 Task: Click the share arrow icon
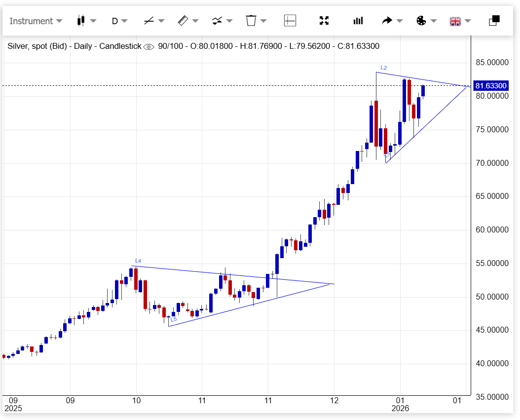coord(387,21)
